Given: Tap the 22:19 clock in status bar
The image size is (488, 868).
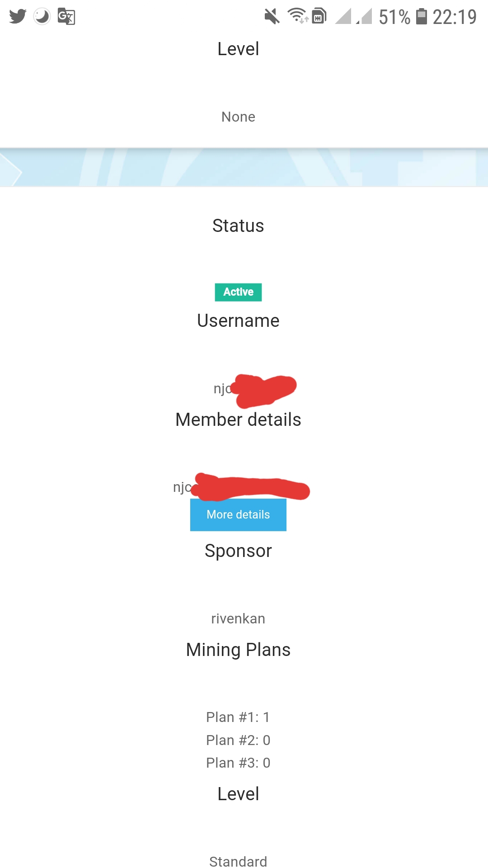Looking at the screenshot, I should point(454,17).
